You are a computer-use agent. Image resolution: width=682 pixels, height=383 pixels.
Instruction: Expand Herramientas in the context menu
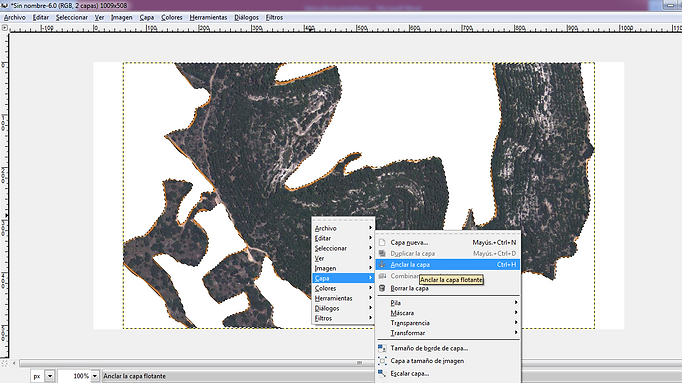[x=343, y=298]
